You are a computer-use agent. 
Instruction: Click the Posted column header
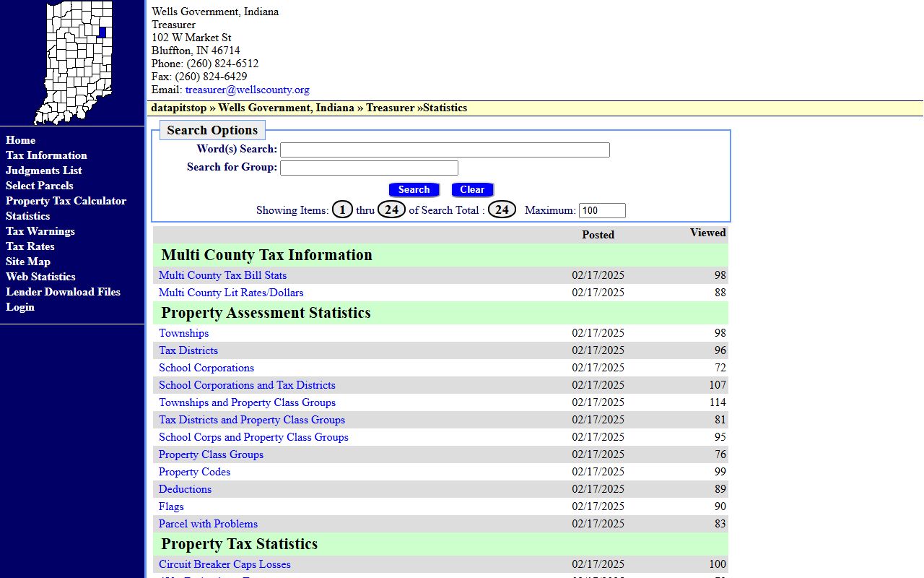pyautogui.click(x=598, y=235)
